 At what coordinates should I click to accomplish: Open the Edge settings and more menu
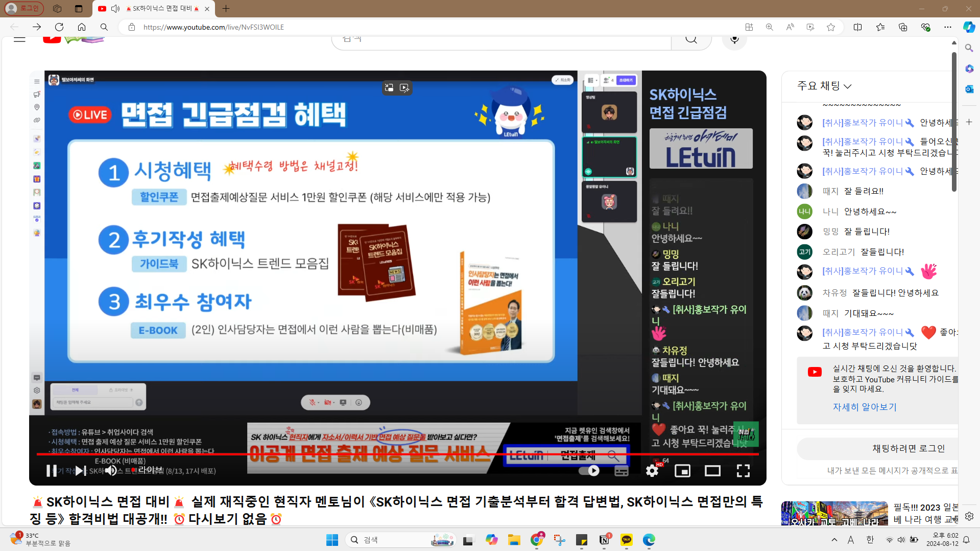tap(948, 27)
